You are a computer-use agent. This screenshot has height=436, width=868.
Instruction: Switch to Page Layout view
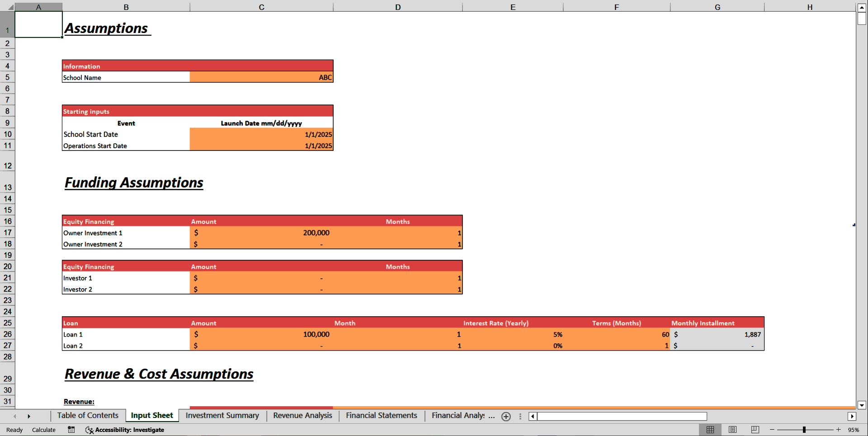[732, 430]
